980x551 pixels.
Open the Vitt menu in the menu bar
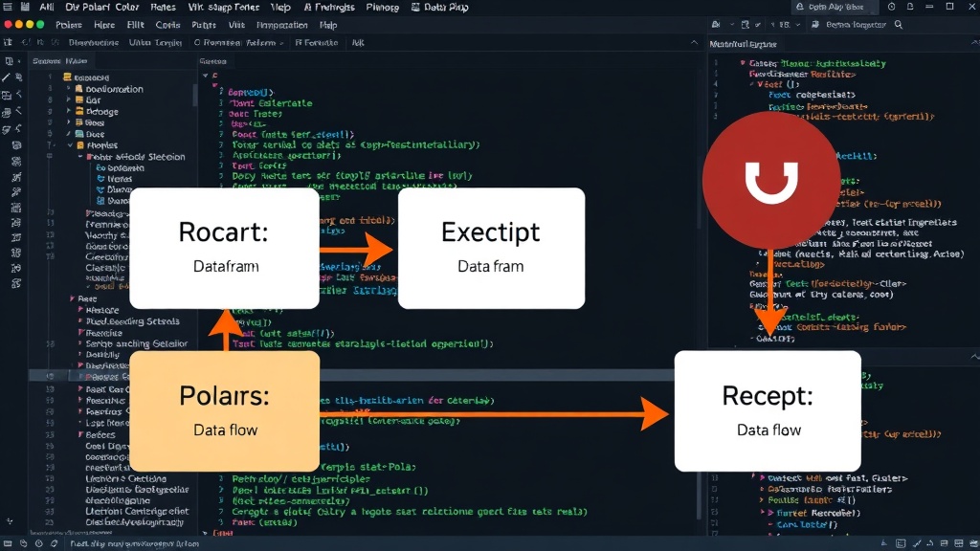(236, 25)
